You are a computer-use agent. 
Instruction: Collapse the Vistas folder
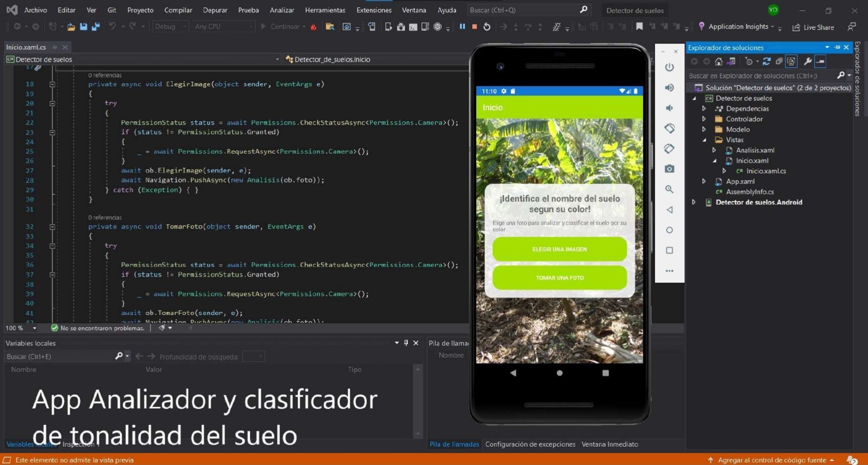pos(704,140)
